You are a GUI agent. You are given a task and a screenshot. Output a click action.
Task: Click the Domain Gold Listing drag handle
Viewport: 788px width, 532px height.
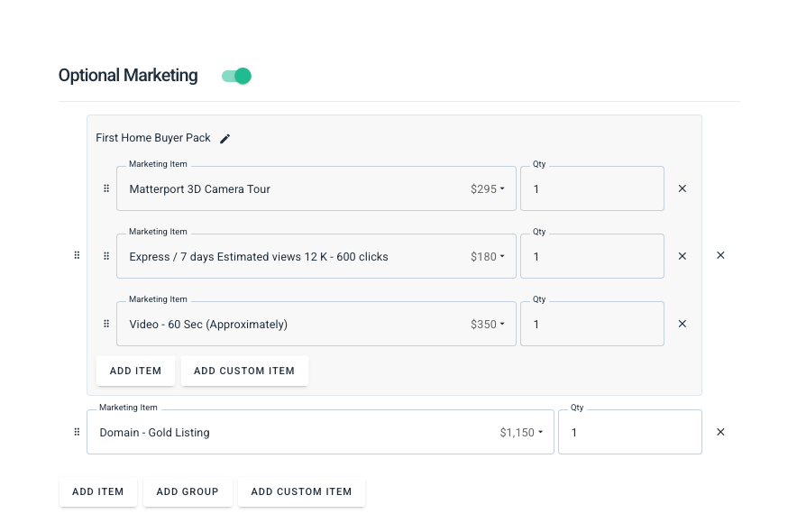point(77,432)
